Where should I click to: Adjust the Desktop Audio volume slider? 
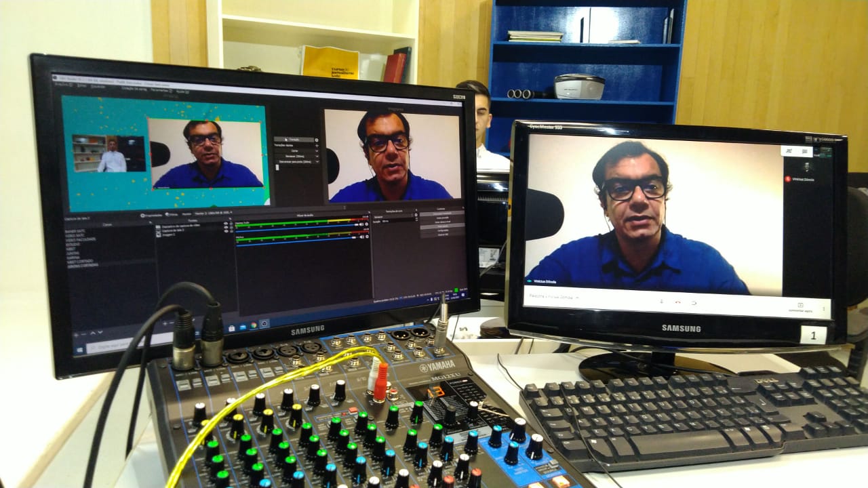coord(296,228)
